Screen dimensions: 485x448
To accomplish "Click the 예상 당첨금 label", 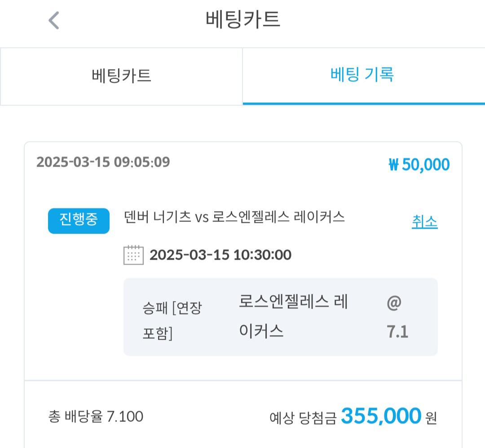I will (303, 417).
